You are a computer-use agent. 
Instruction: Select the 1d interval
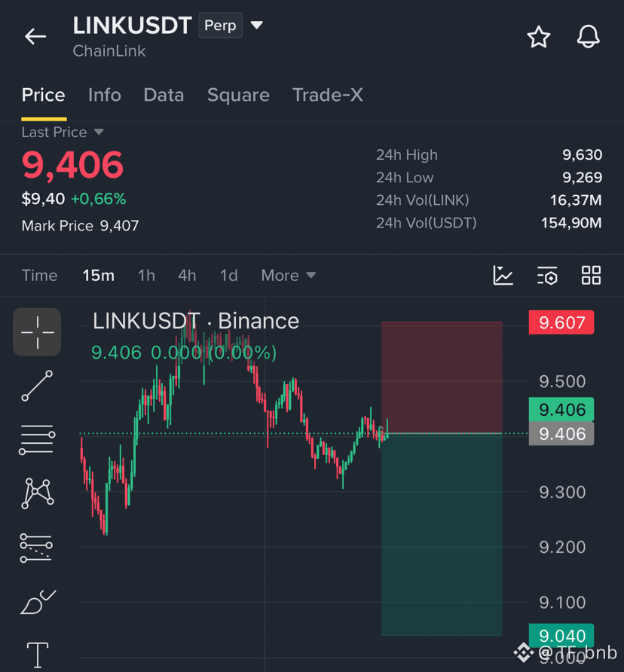point(228,276)
